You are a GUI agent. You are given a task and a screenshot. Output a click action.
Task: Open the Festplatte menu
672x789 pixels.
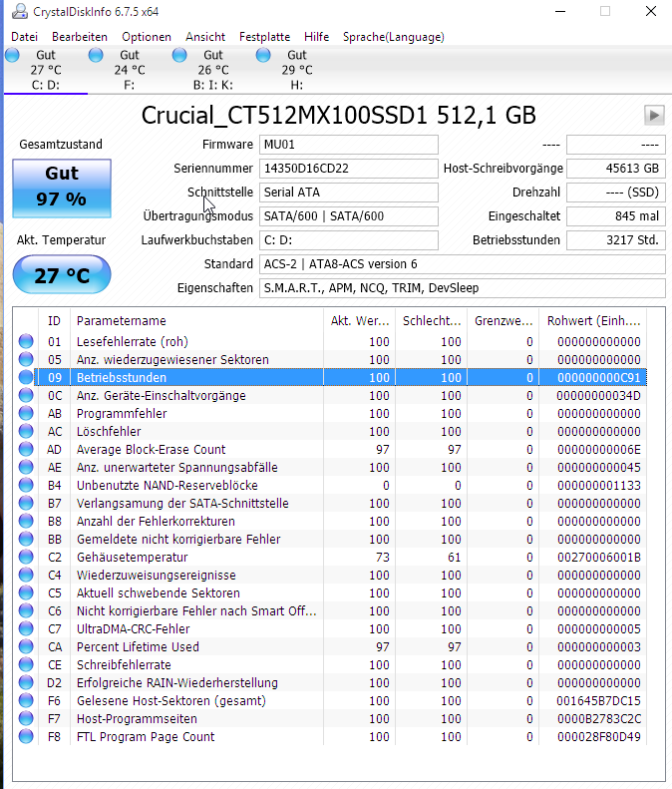264,37
